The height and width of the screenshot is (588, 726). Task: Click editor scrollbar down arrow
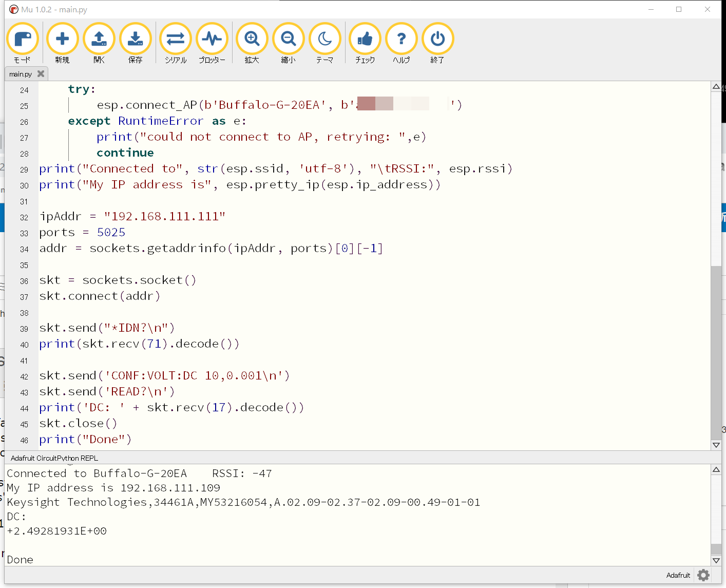coord(716,445)
